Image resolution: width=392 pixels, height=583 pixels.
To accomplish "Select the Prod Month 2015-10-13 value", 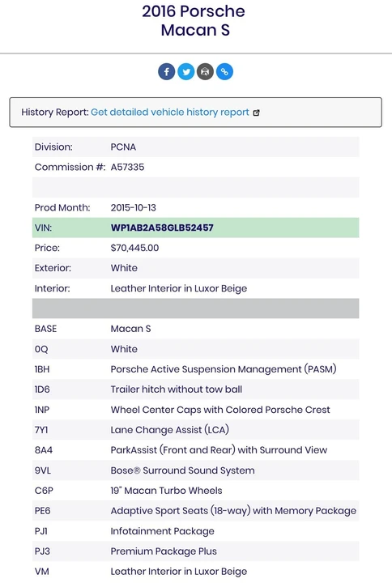I will (133, 207).
